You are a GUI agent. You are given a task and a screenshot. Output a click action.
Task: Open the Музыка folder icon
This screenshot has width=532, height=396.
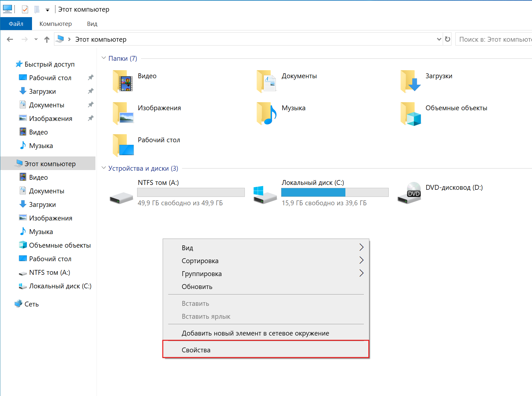(266, 113)
